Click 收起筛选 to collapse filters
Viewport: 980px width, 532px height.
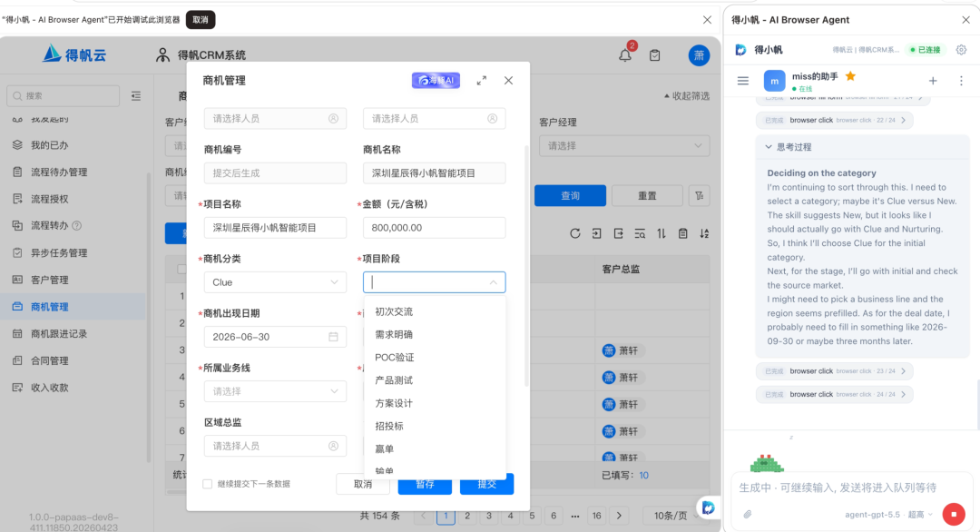coord(686,95)
